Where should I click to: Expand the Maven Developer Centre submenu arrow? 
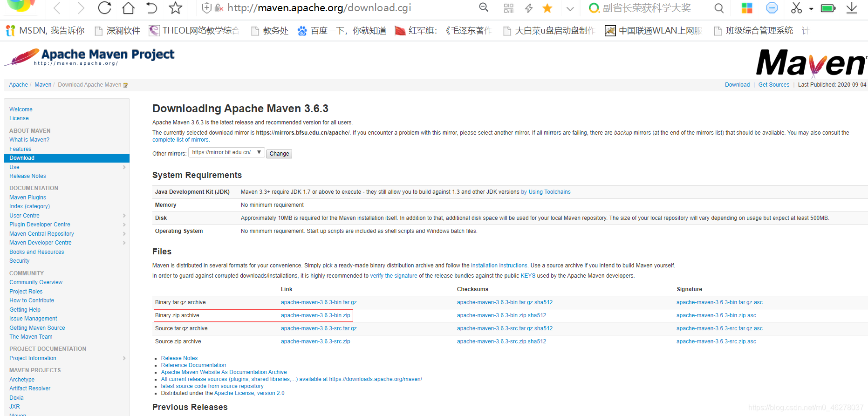point(124,243)
